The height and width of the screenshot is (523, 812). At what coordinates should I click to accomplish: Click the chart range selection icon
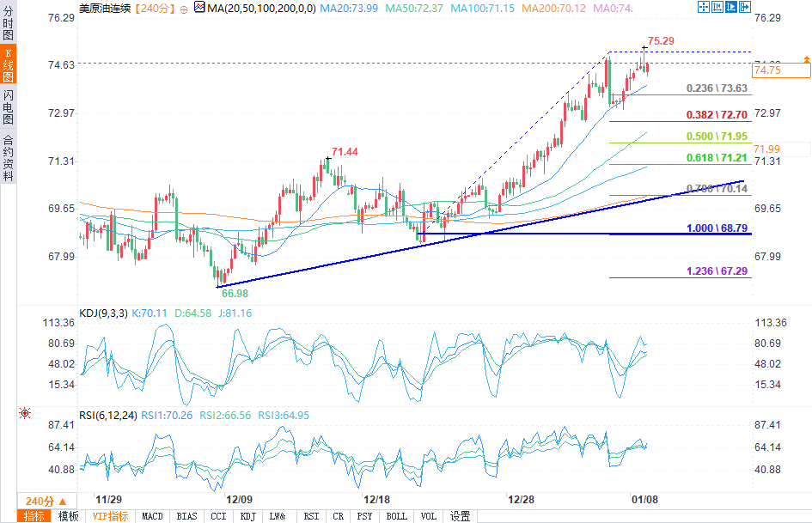pos(717,8)
